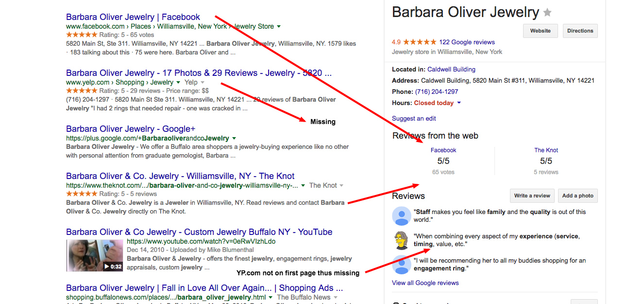Select review about engagement ring

click(500, 264)
